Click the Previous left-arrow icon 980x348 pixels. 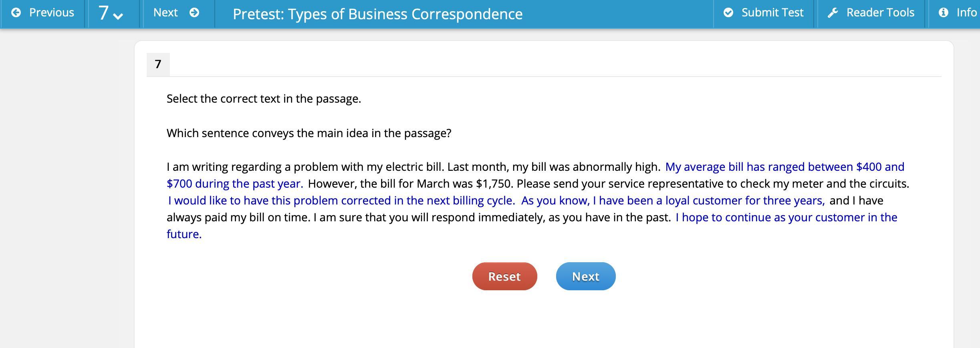[16, 13]
